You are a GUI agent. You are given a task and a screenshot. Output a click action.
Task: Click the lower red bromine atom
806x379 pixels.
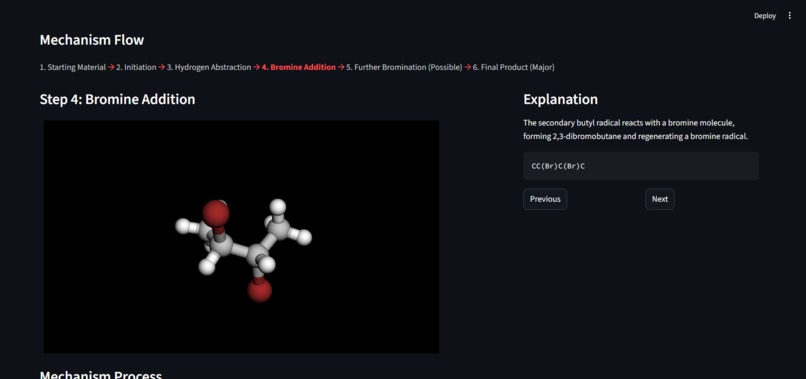260,291
